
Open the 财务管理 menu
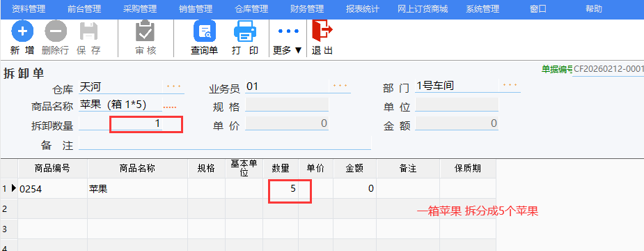point(307,9)
